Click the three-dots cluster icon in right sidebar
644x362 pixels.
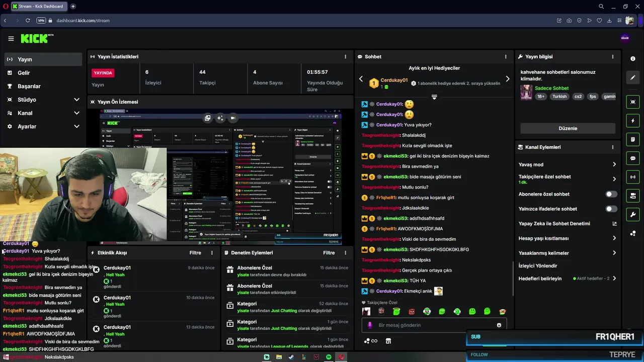[x=633, y=233]
